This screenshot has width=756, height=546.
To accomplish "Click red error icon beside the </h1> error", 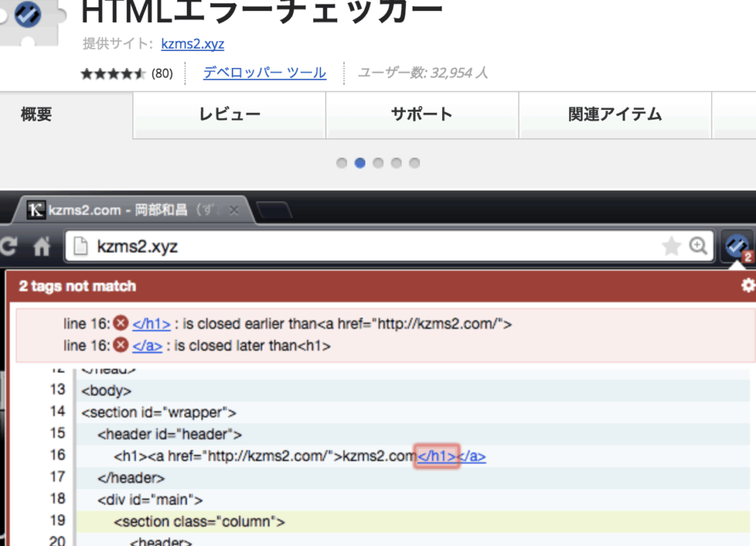I will [x=121, y=324].
